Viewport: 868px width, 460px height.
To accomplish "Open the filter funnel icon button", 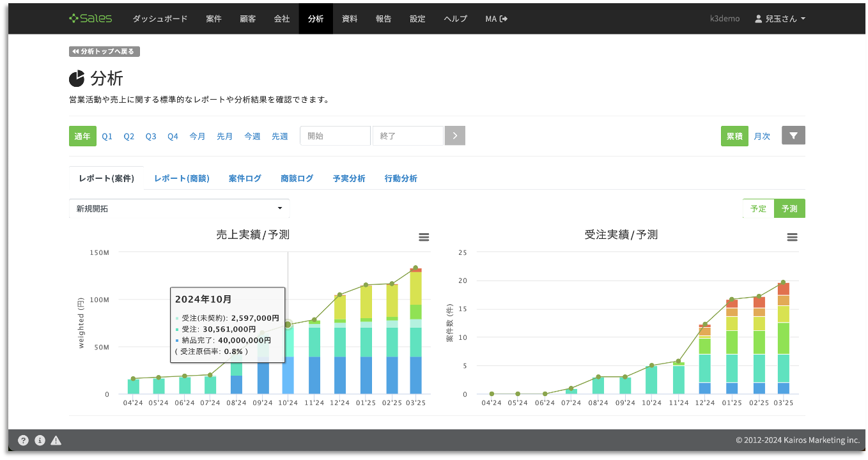I will tap(793, 135).
